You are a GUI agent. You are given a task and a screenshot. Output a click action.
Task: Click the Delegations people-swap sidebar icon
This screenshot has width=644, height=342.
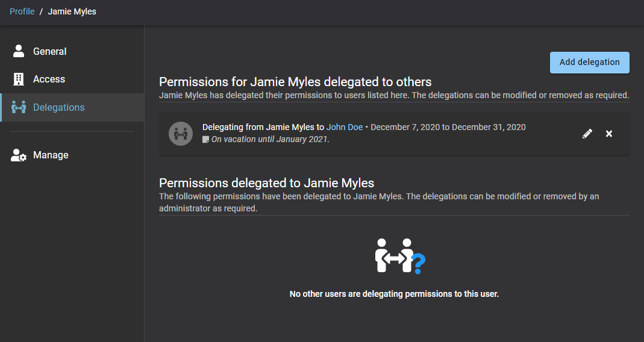(x=19, y=108)
